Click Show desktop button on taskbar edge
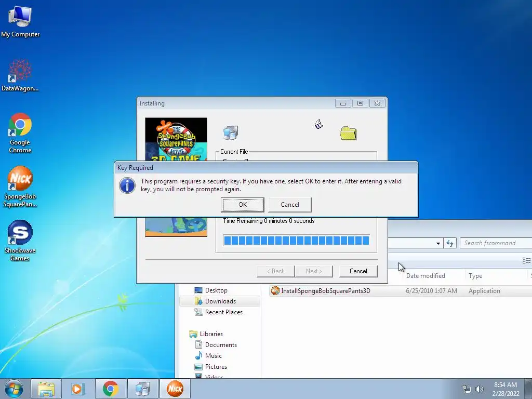This screenshot has width=532, height=399. (528, 389)
